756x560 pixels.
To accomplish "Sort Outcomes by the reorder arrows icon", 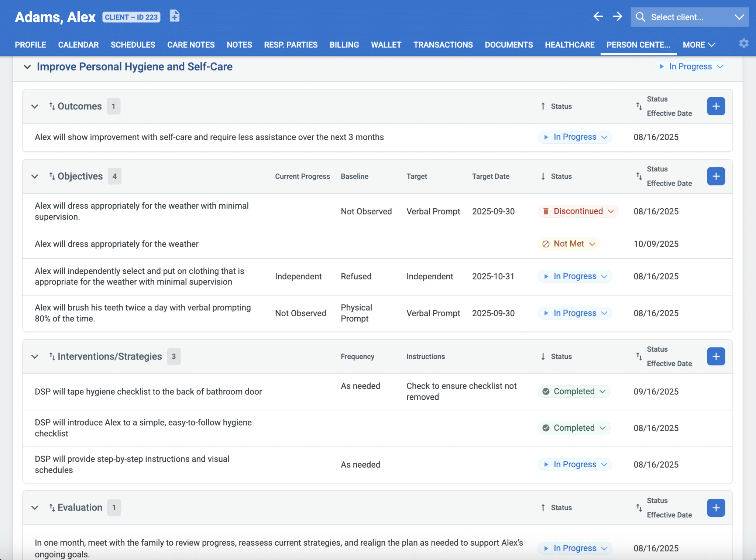I will click(52, 106).
